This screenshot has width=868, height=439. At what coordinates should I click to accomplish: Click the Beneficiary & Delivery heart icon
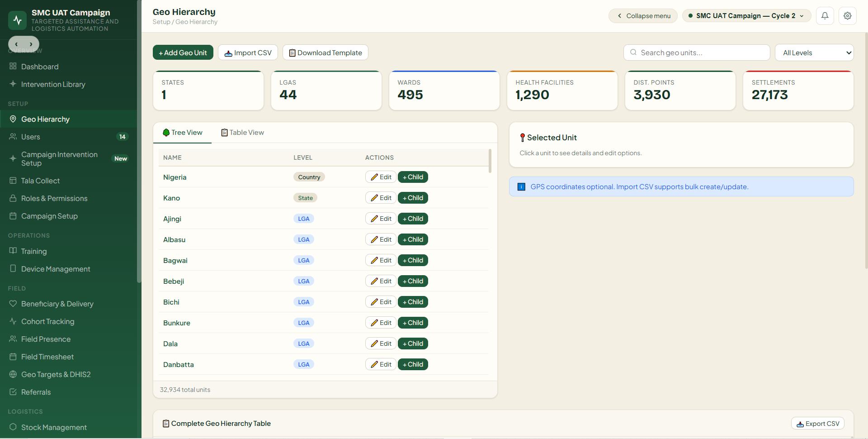[13, 303]
